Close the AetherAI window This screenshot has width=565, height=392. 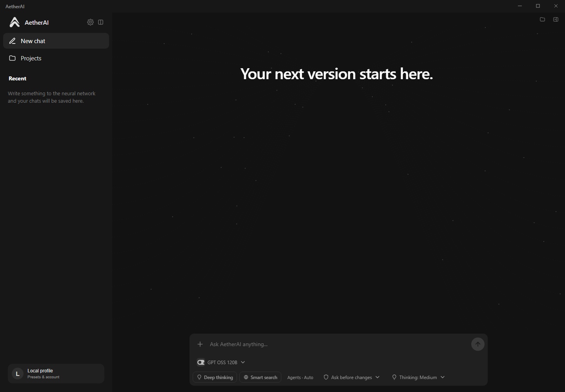click(x=556, y=6)
